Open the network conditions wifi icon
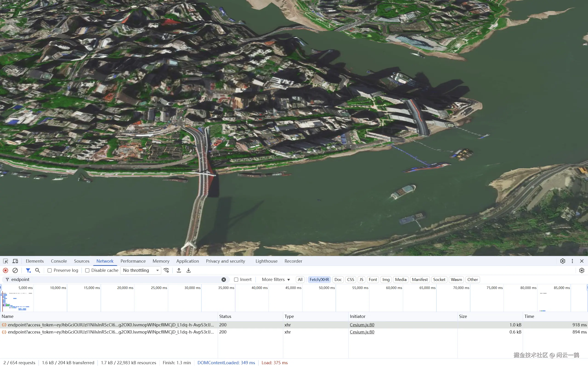 click(x=166, y=270)
